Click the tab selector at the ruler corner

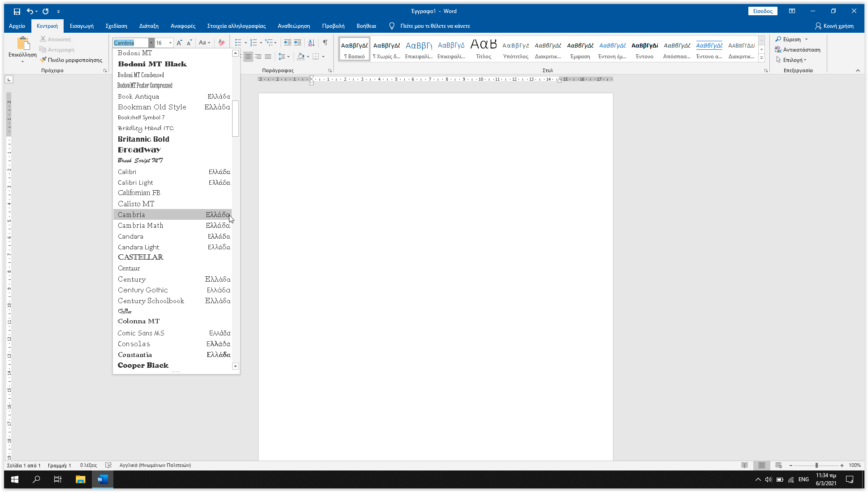[x=9, y=80]
